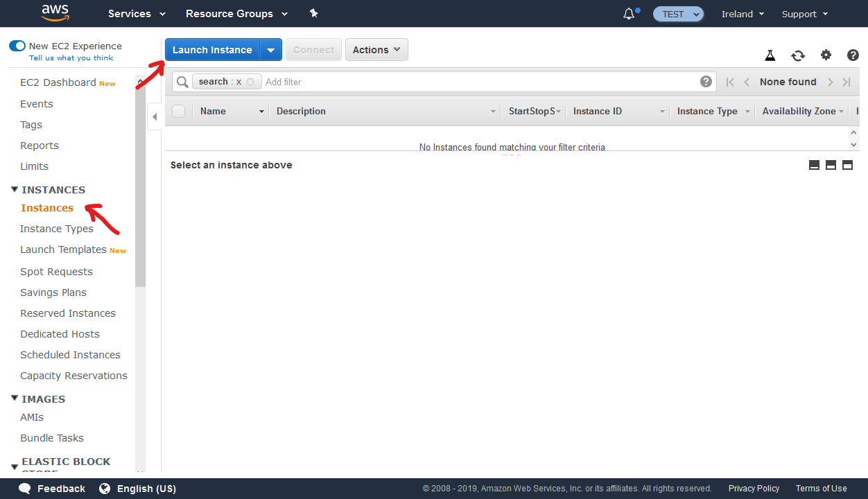The image size is (868, 499).
Task: Open Tags in sidebar
Action: (31, 125)
